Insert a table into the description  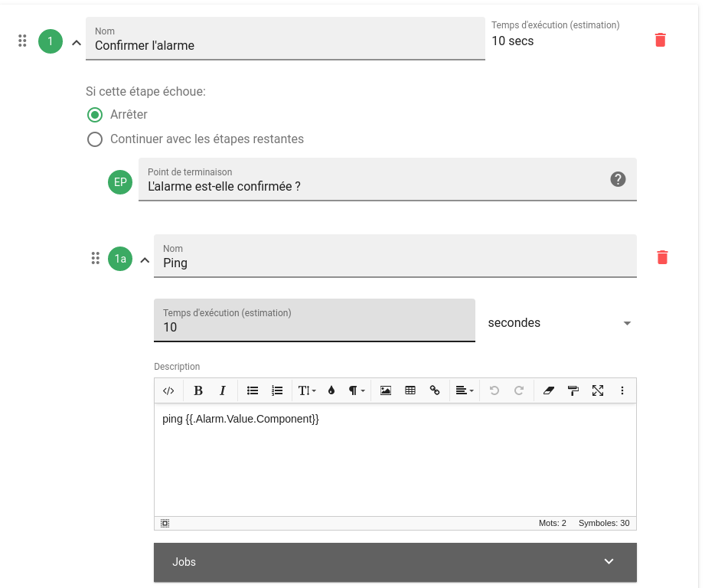410,390
